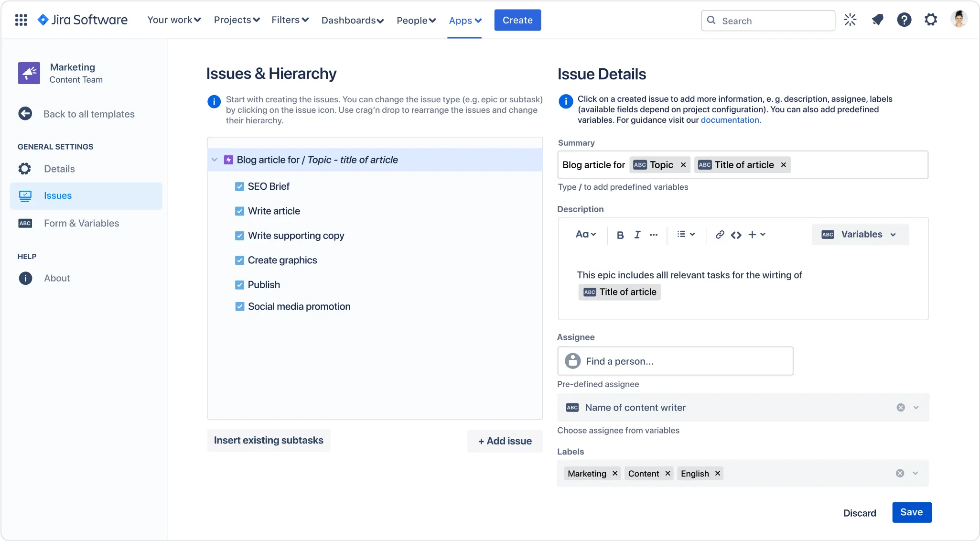Screen dimensions: 980x541
Task: Select the Write article issue text
Action: point(274,211)
